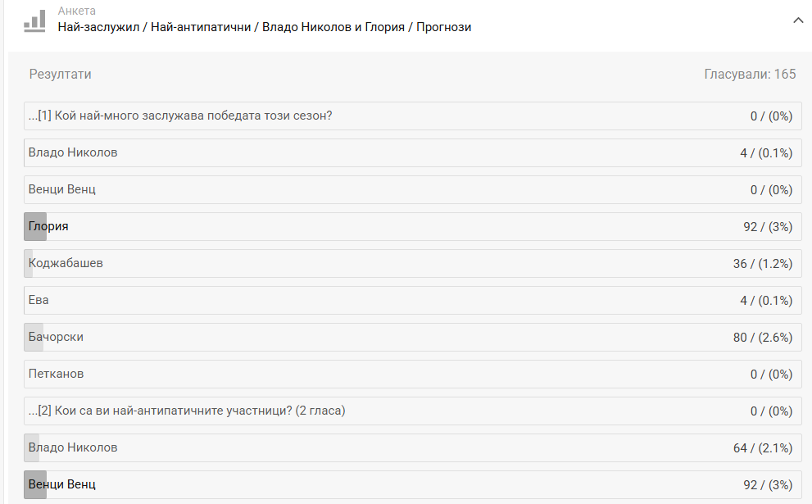This screenshot has width=812, height=504.
Task: Select the Резултати heading
Action: pos(61,75)
